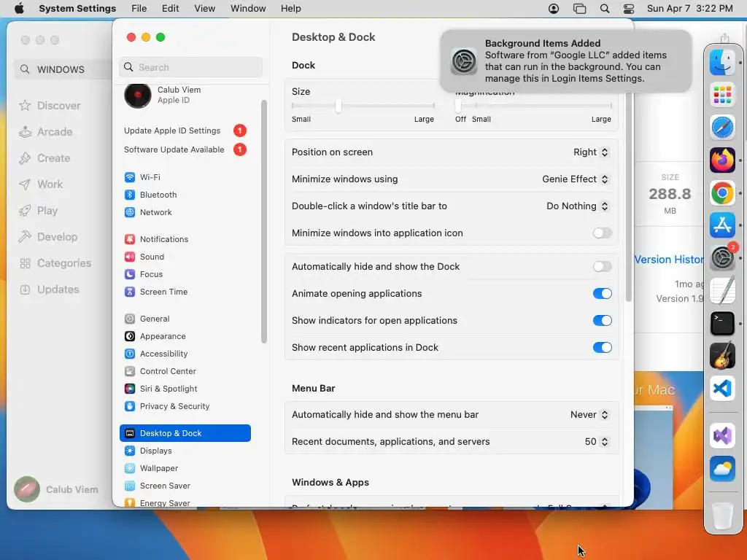Open App Store from the Dock

click(722, 225)
